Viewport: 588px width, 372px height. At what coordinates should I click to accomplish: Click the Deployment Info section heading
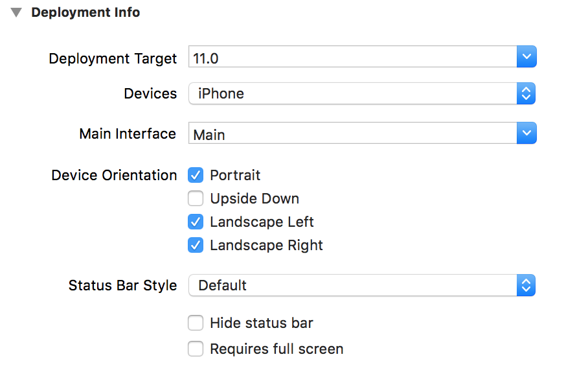coord(85,12)
